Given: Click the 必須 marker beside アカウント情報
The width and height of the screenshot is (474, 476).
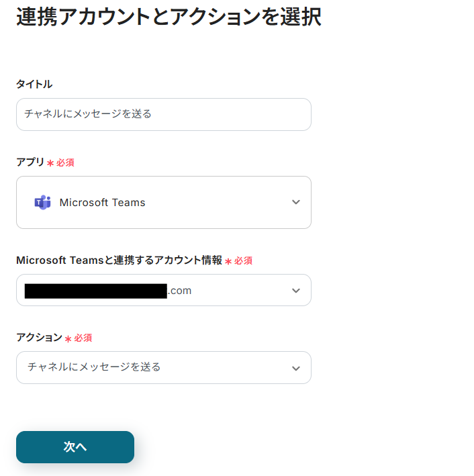Looking at the screenshot, I should pyautogui.click(x=243, y=261).
